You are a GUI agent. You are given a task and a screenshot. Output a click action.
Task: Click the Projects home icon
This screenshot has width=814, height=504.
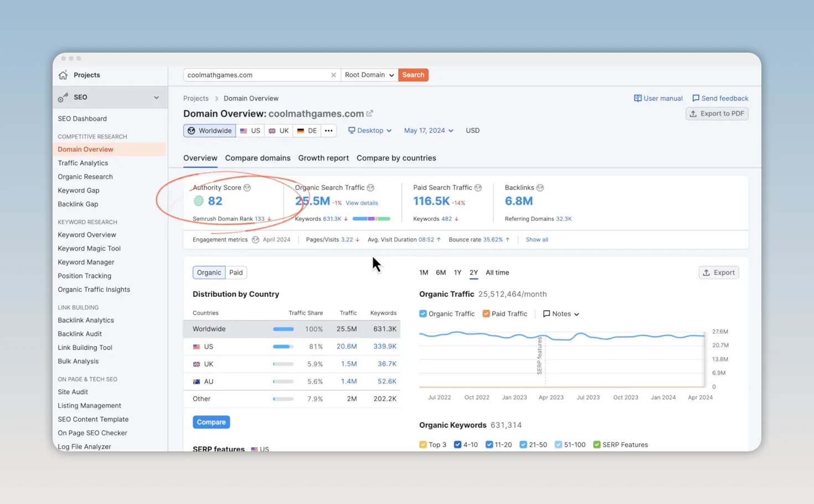(63, 75)
